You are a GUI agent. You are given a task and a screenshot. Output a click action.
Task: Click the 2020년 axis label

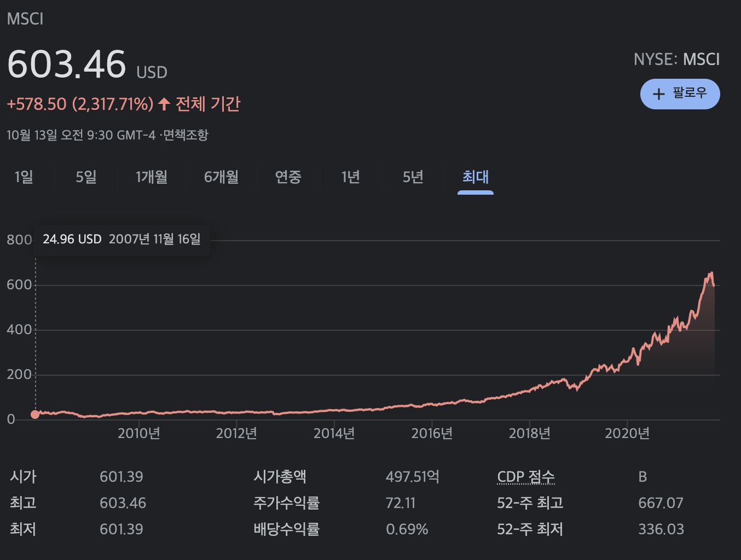coord(627,434)
